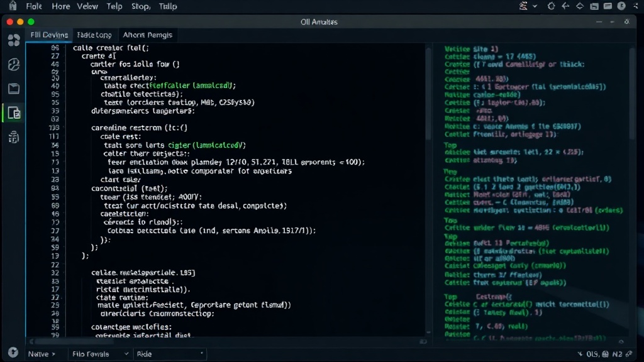Screen dimensions: 644x362
Task: Click line number 111 in gutter
Action: tap(54, 136)
